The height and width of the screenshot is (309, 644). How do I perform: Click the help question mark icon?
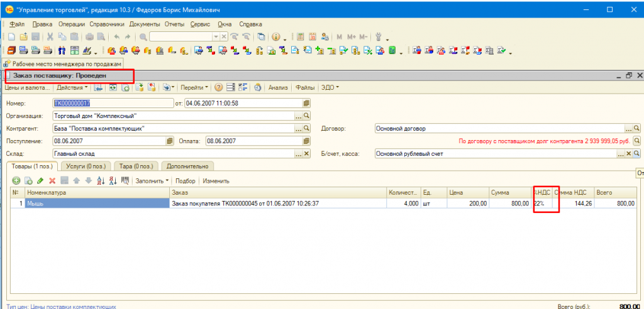218,88
